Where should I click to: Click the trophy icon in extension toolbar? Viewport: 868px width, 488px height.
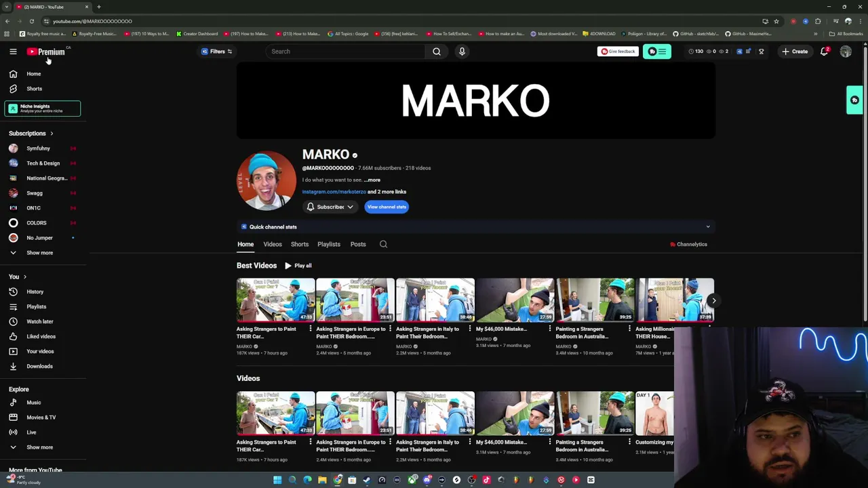click(x=761, y=52)
